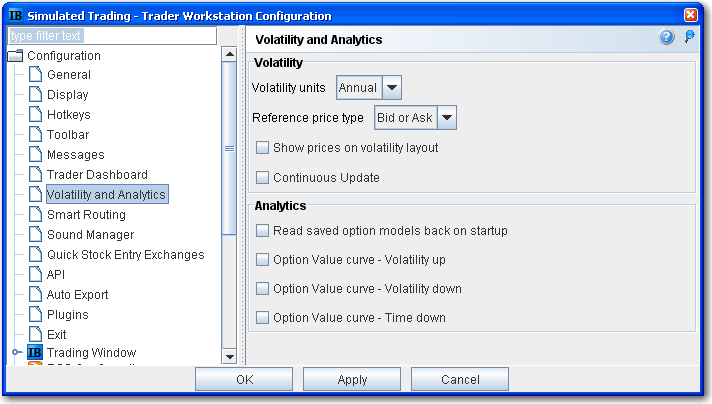The image size is (712, 404).
Task: Click the tree scrollbar thumb
Action: click(x=230, y=148)
